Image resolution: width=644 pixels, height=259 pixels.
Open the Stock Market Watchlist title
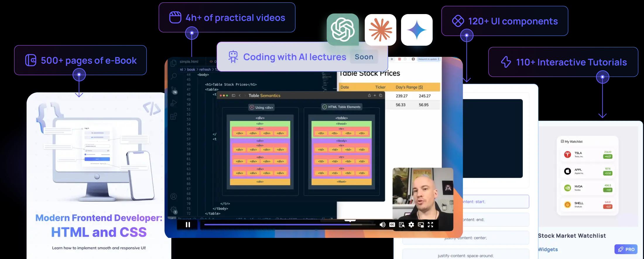[x=572, y=236]
